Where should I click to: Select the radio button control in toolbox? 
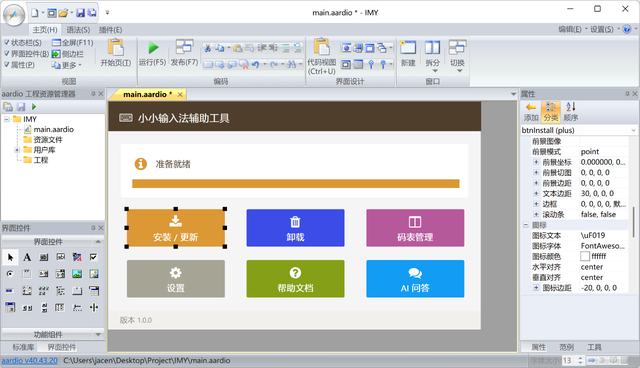[x=10, y=274]
